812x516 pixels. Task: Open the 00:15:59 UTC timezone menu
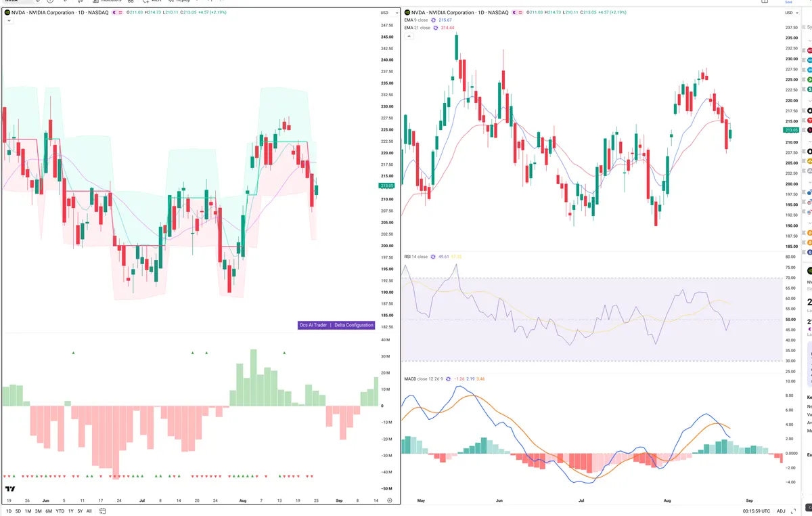[756, 511]
